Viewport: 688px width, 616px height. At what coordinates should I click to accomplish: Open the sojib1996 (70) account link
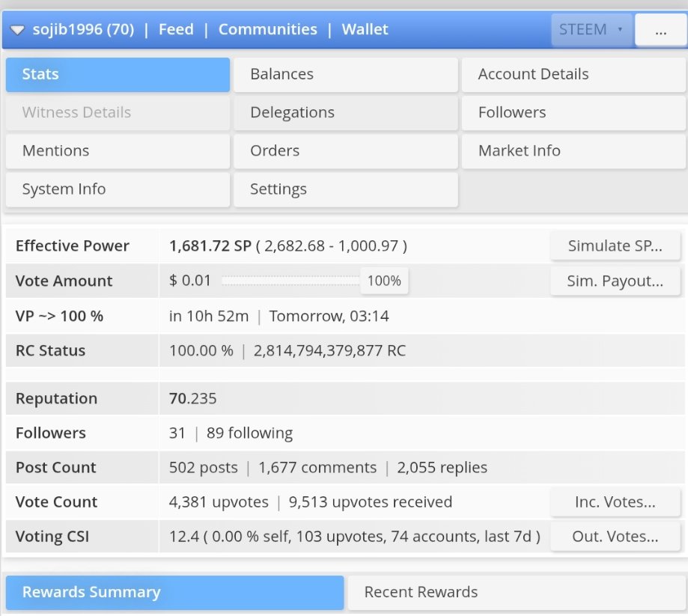click(83, 29)
